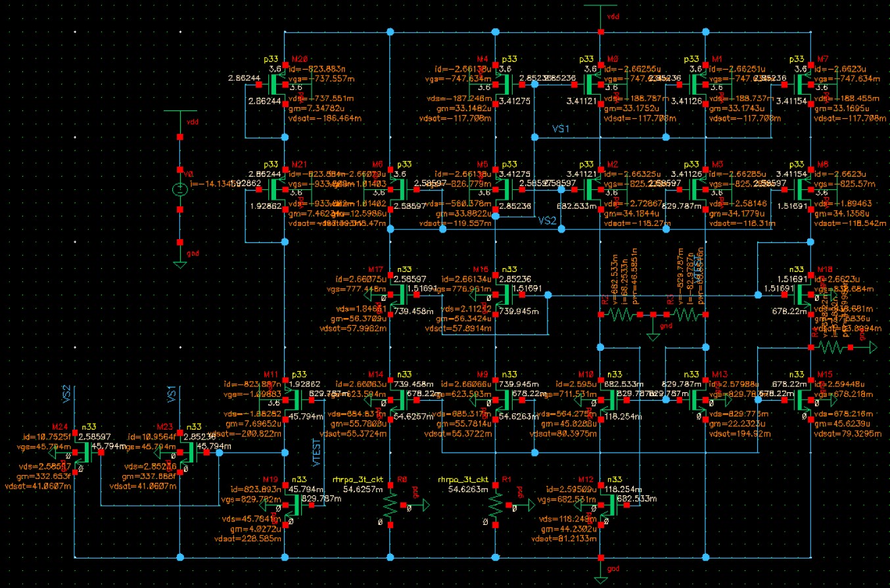Click the VTEST net label

(x=316, y=452)
